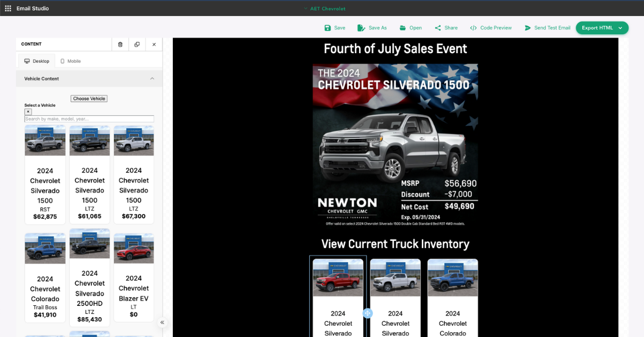644x337 pixels.
Task: Select the Silverado 1500 LTZ $61,065 card
Action: (90, 174)
